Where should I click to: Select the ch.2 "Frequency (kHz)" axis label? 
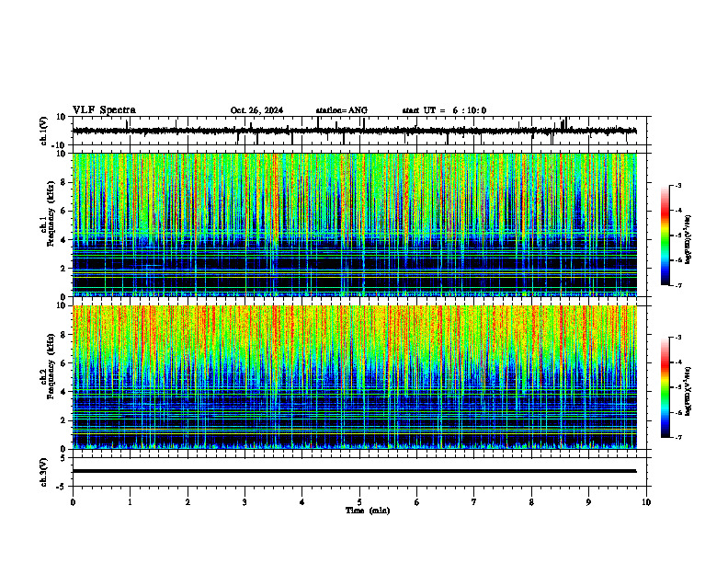point(51,365)
